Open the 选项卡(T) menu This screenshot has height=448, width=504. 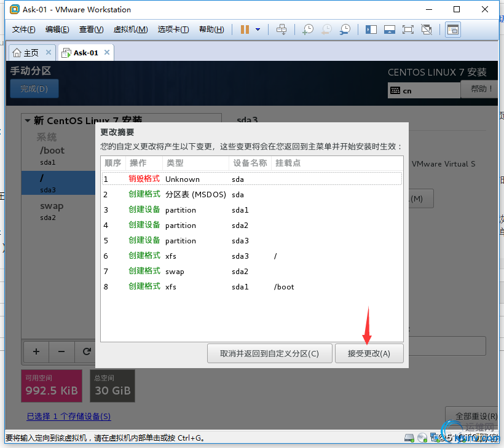(173, 29)
